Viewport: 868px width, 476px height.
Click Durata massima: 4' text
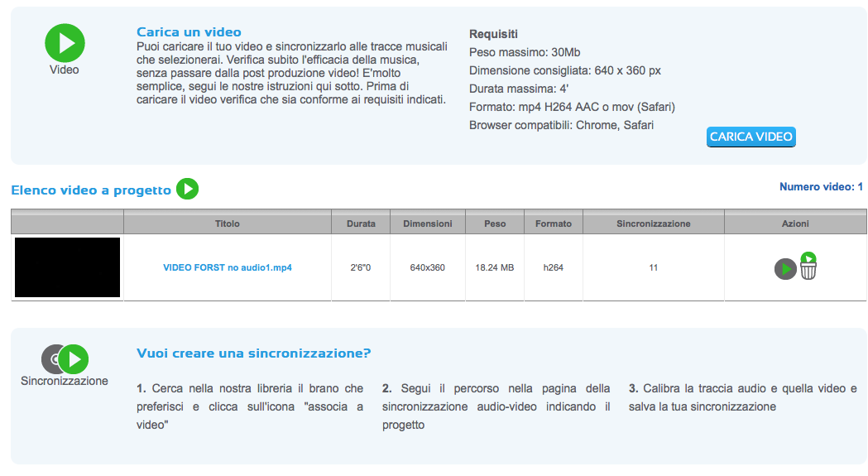519,89
